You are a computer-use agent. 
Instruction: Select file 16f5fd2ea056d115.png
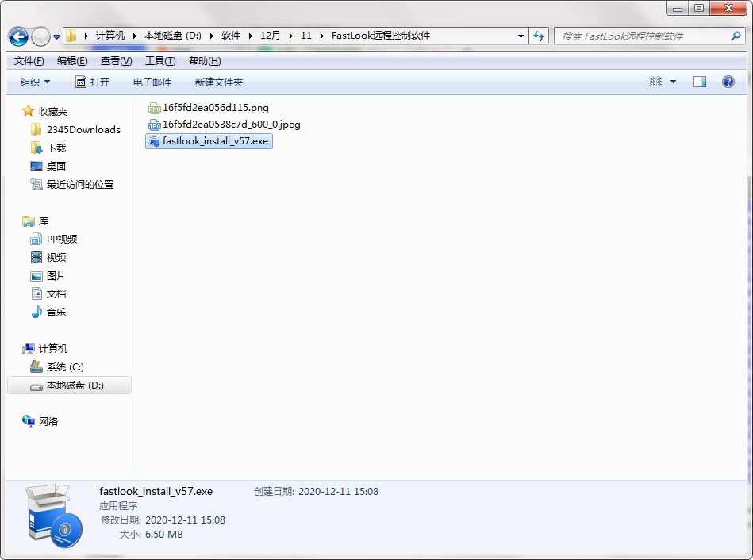(x=209, y=108)
